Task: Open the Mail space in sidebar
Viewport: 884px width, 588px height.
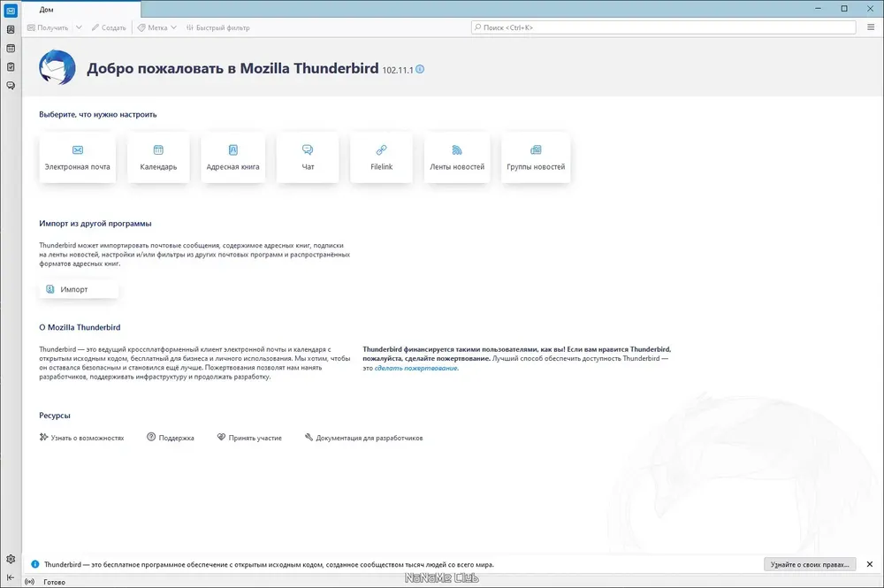Action: (x=11, y=11)
